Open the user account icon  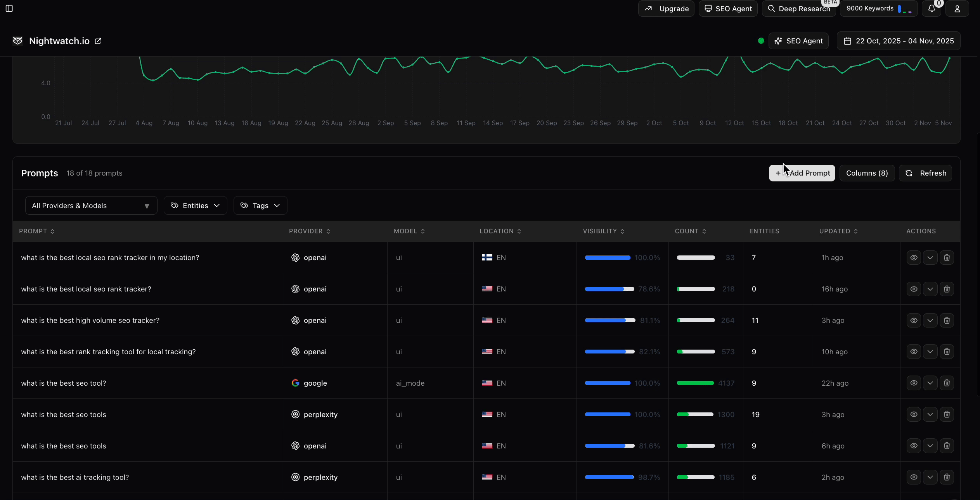coord(957,9)
